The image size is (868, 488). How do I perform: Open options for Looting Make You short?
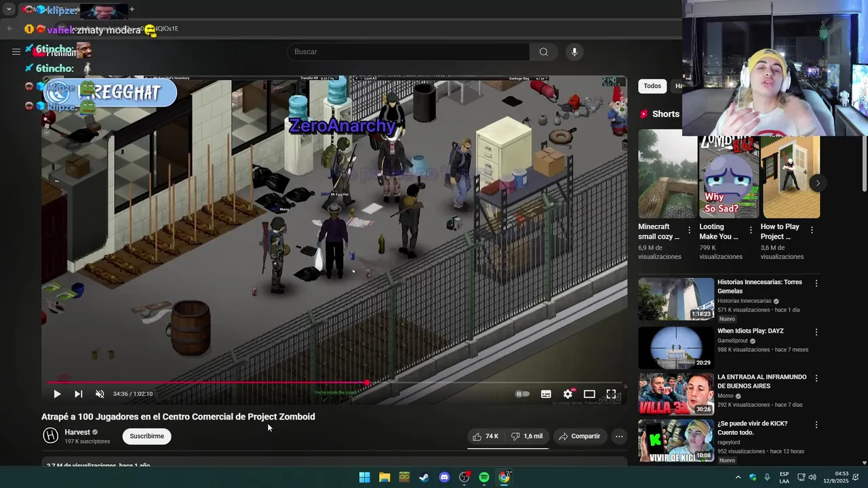point(751,230)
